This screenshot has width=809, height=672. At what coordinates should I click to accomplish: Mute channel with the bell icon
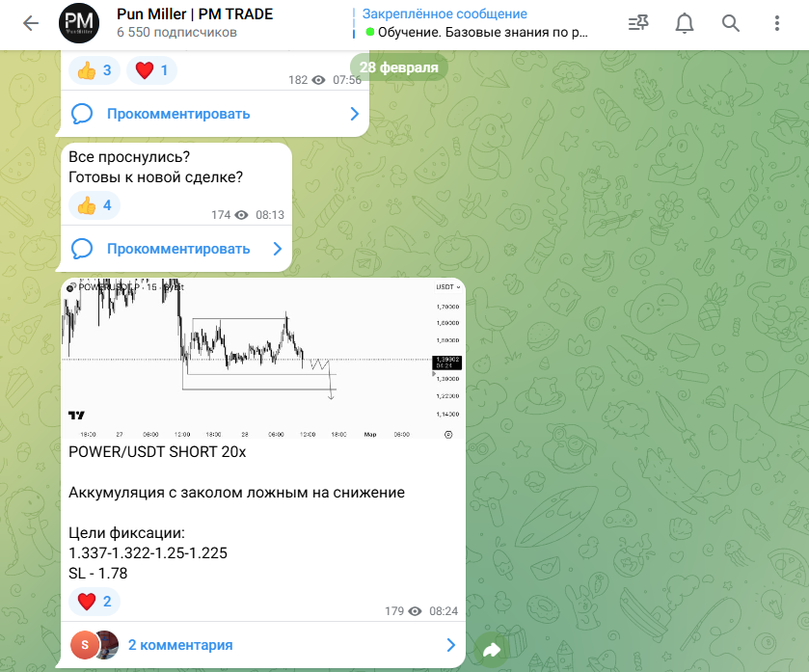(x=685, y=23)
